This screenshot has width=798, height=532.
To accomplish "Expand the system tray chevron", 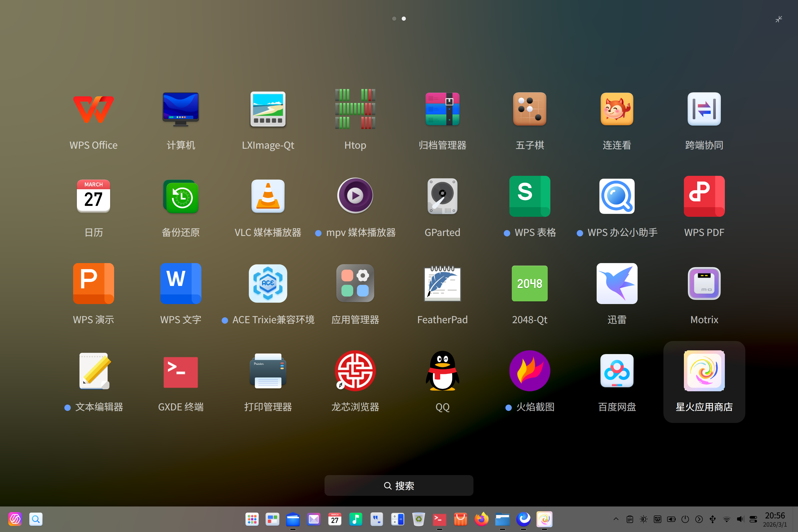I will click(617, 519).
